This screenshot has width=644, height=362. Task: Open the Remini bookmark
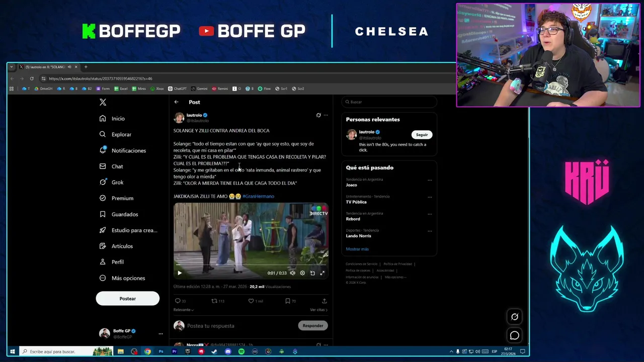[x=220, y=88]
